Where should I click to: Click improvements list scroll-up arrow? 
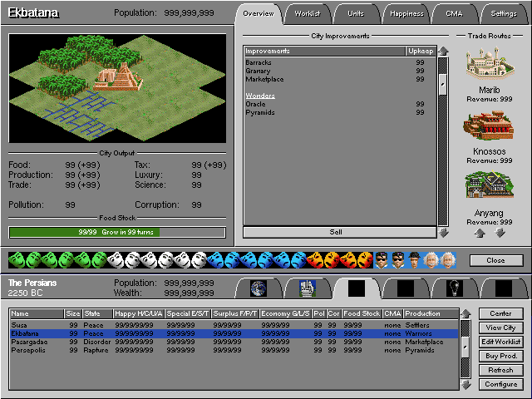tap(443, 52)
